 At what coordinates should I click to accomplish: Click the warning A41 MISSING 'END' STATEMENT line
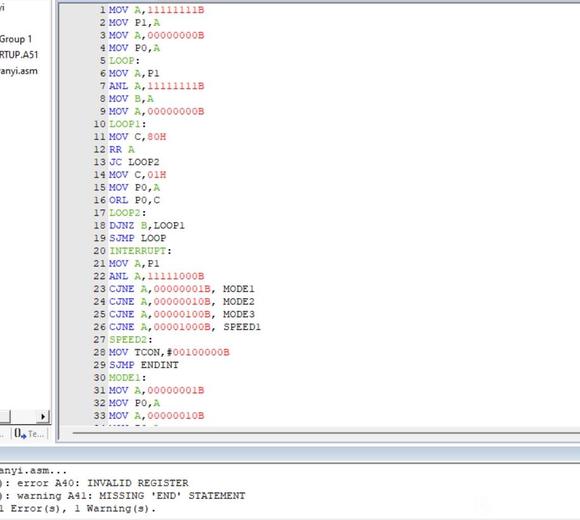tap(123, 496)
